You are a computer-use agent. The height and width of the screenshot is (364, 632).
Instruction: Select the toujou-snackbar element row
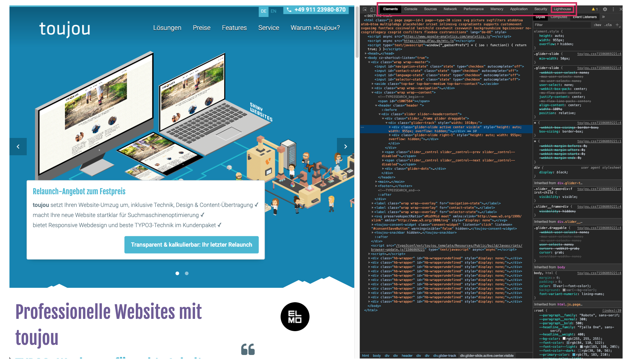click(416, 233)
